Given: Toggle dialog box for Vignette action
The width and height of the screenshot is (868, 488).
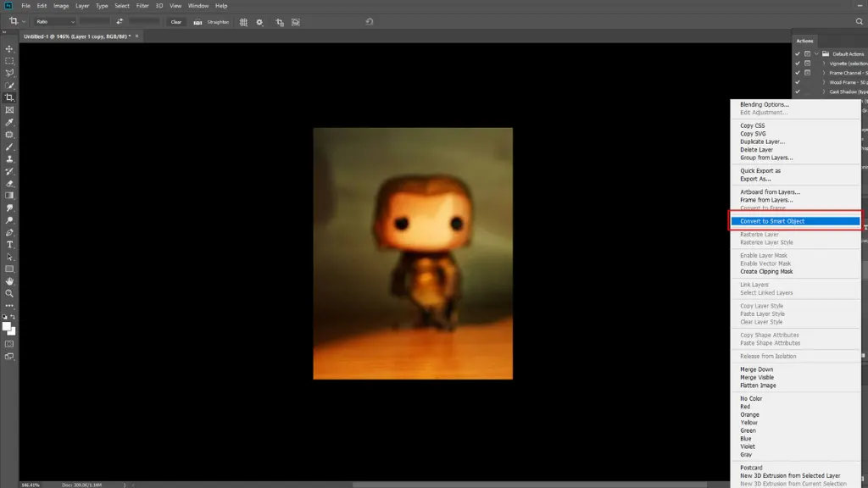Looking at the screenshot, I should (x=808, y=63).
